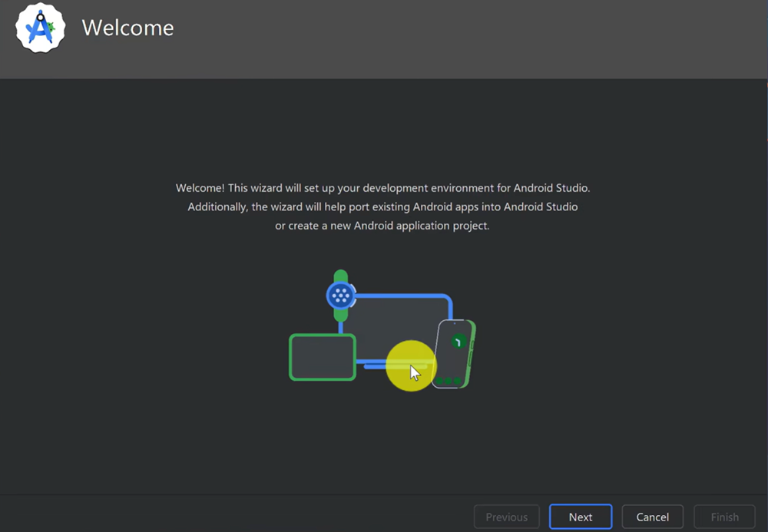Click the 'or create a new Android application project' text

[382, 226]
